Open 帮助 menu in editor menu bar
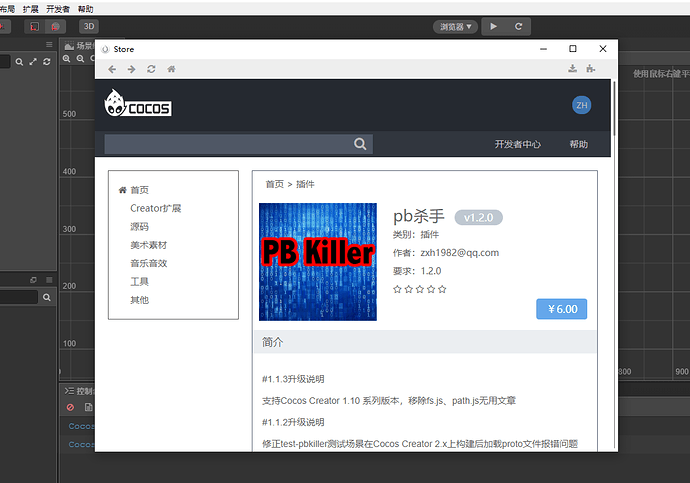Screen dimensions: 690x483 [x=85, y=9]
